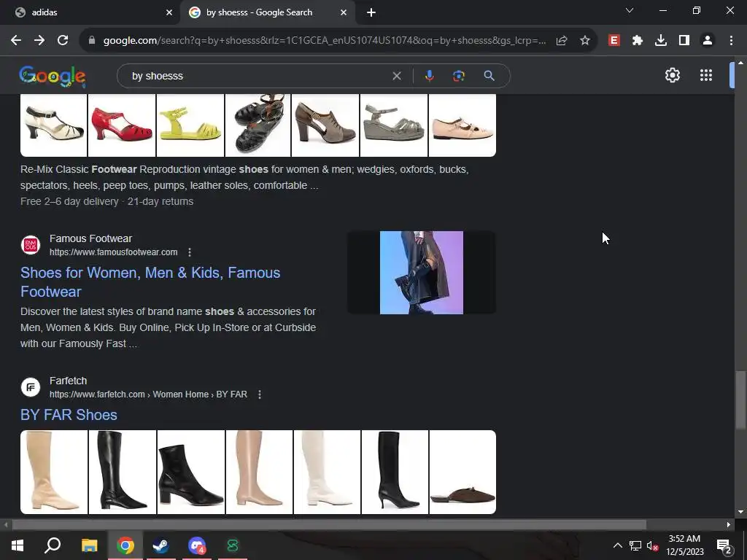Open the black fisherman sandal image
The height and width of the screenshot is (560, 747).
(x=258, y=125)
